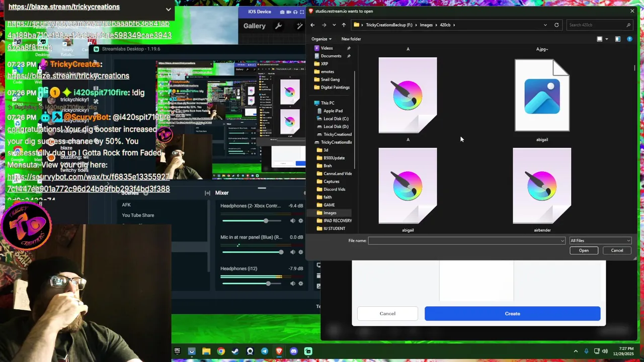
Task: Cancel the file open dialog
Action: [x=617, y=250]
